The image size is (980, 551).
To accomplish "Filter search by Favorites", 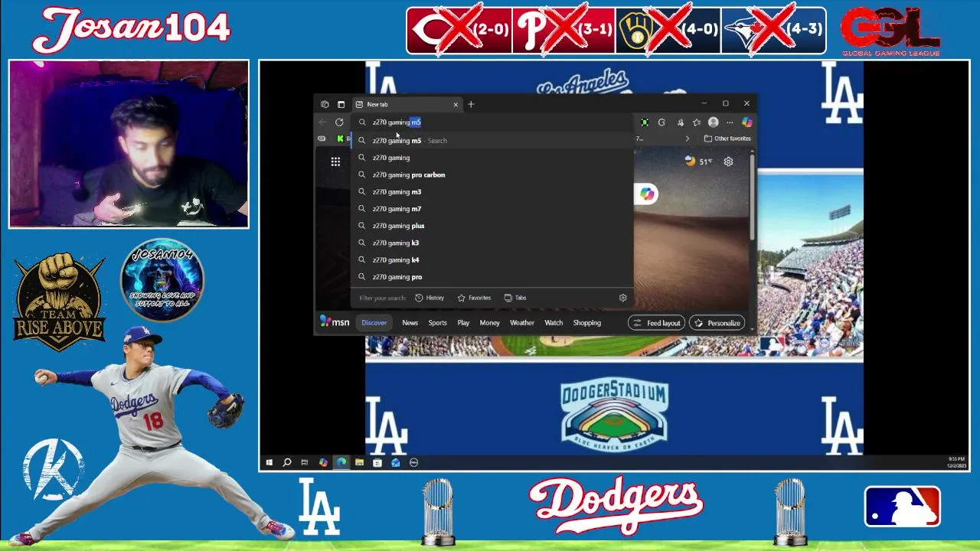I will pos(474,298).
